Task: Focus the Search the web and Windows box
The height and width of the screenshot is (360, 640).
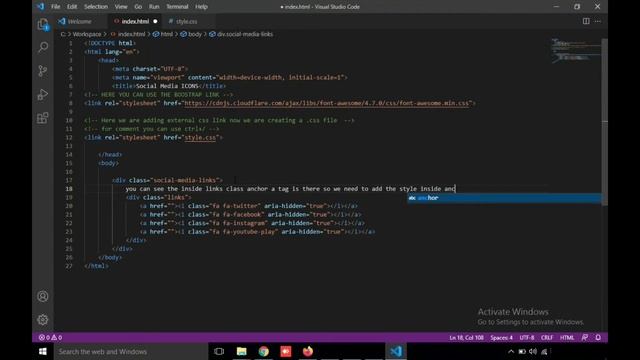Action: (131, 351)
